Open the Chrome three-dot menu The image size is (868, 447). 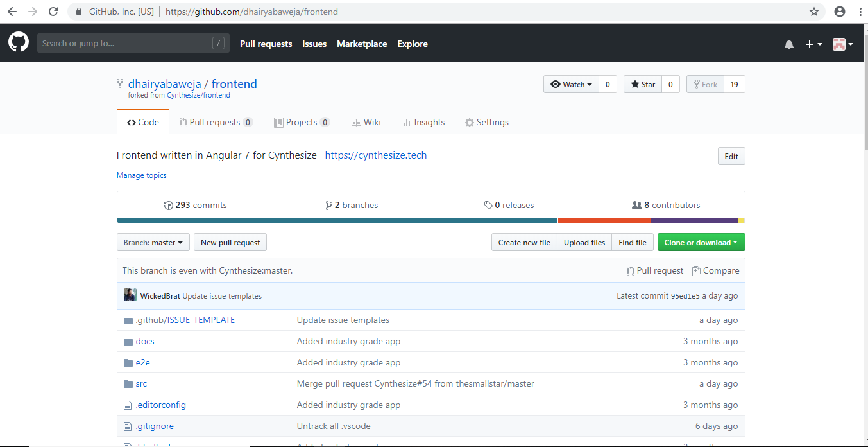(x=860, y=12)
